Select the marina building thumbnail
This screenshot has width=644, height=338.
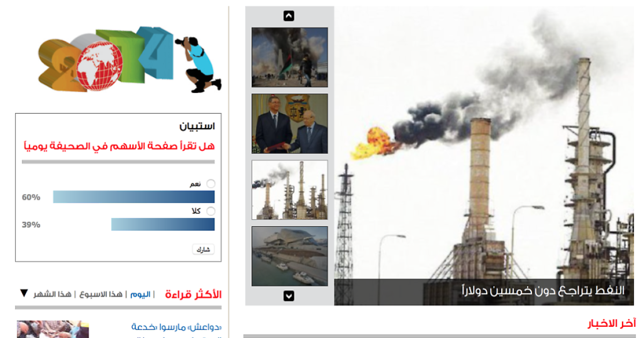point(290,256)
